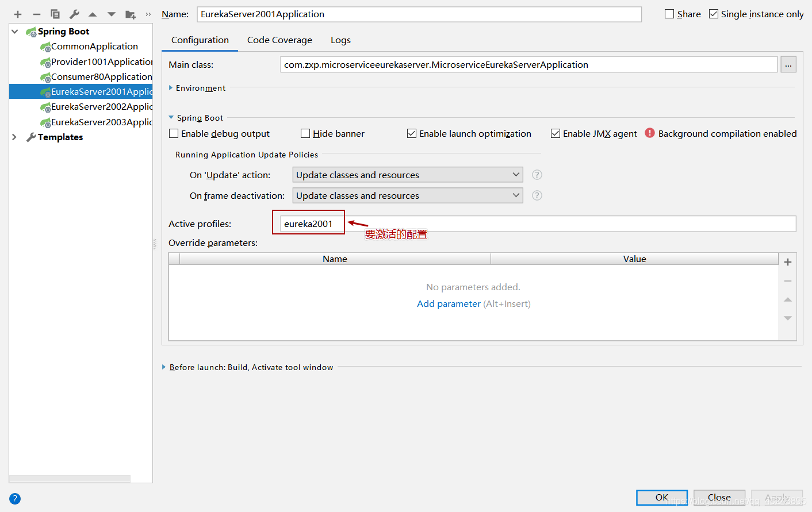Viewport: 812px width, 512px height.
Task: Toggle Enable launch optimization
Action: 412,133
